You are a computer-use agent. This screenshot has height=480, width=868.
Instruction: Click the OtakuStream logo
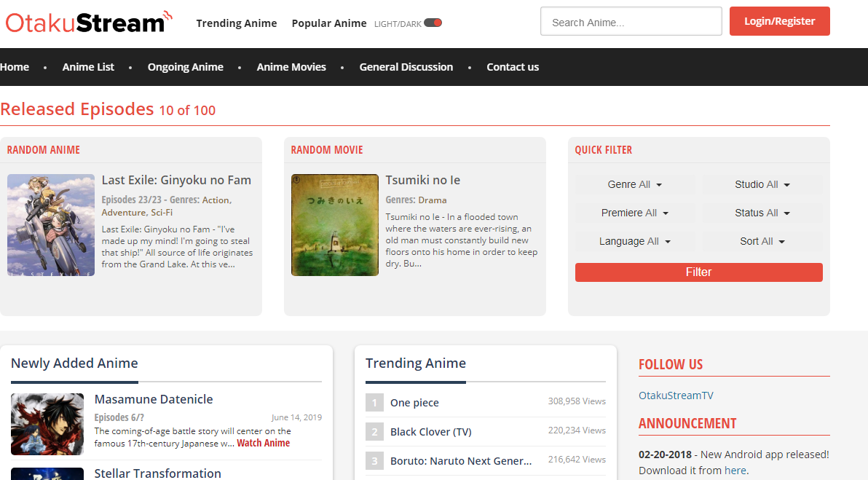(x=89, y=22)
